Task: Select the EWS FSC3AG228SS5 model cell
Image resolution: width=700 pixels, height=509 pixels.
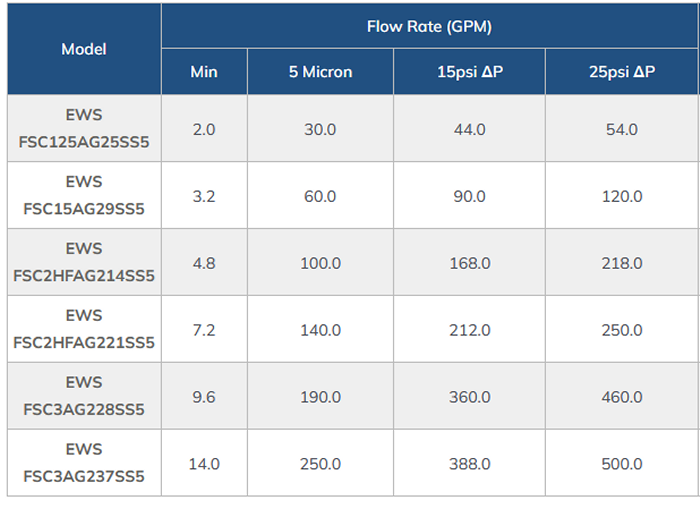Action: coord(84,396)
